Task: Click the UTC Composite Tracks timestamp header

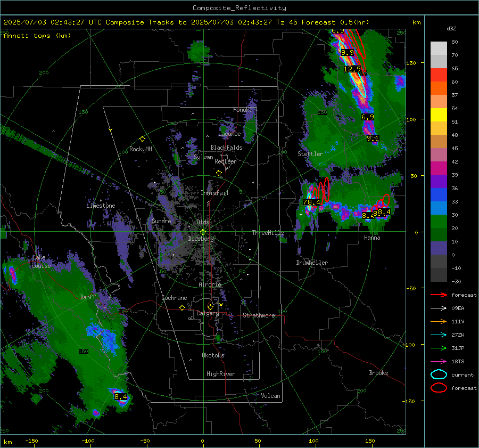Action: coord(186,22)
